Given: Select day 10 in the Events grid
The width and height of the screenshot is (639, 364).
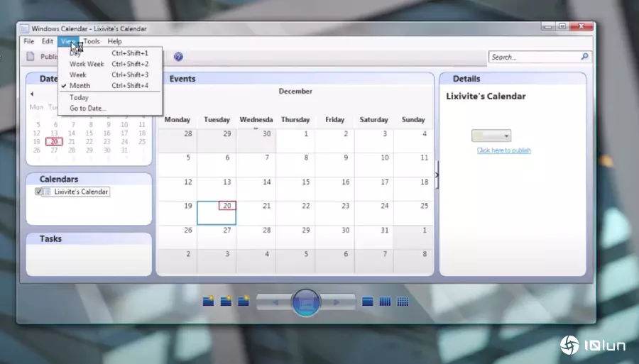Looking at the screenshot, I should pos(374,165).
